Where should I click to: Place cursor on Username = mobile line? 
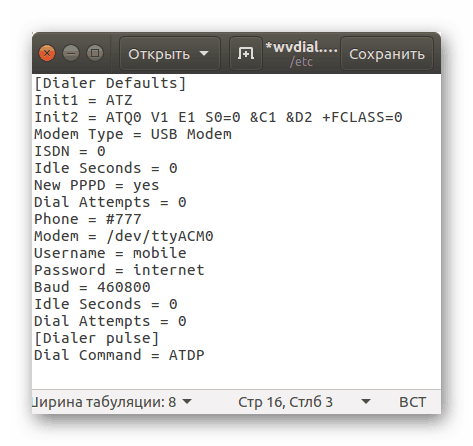[110, 253]
